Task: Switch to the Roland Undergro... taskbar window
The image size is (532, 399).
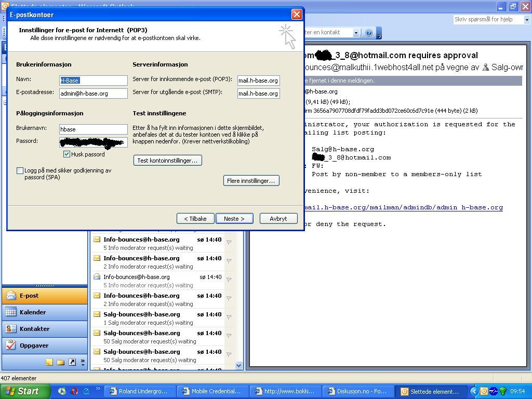Action: coord(139,391)
